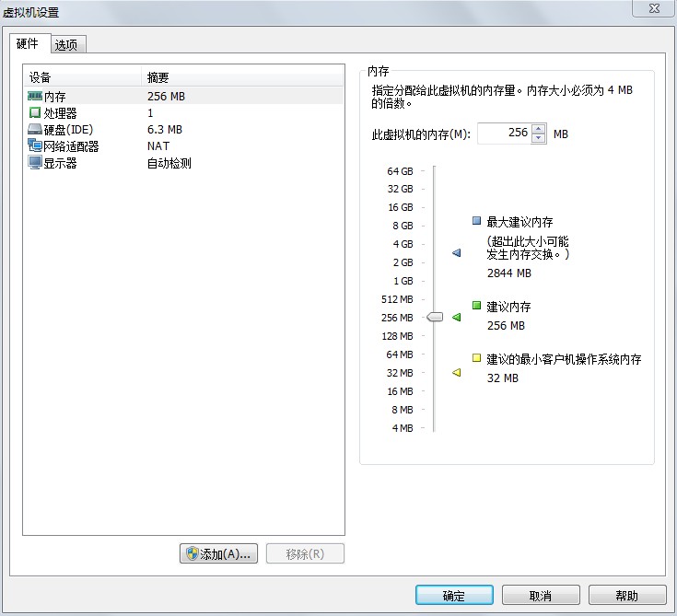Image resolution: width=677 pixels, height=616 pixels.
Task: Click the 显示器 device name in list
Action: click(60, 164)
